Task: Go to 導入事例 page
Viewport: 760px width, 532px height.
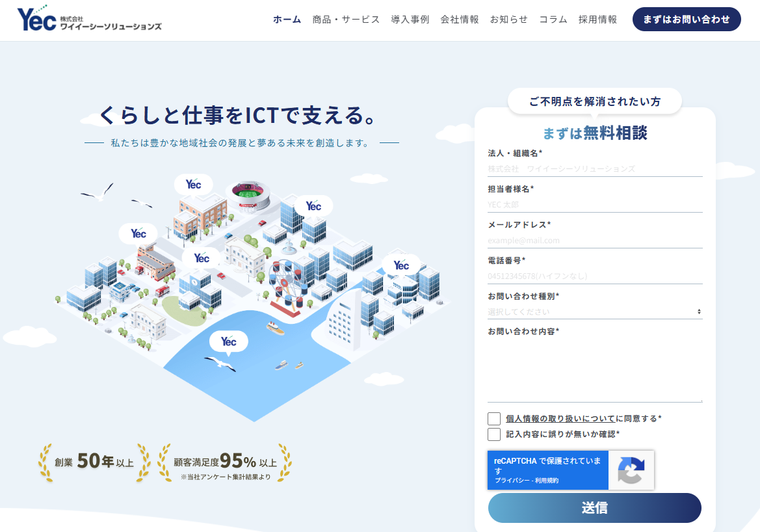Action: pos(410,20)
